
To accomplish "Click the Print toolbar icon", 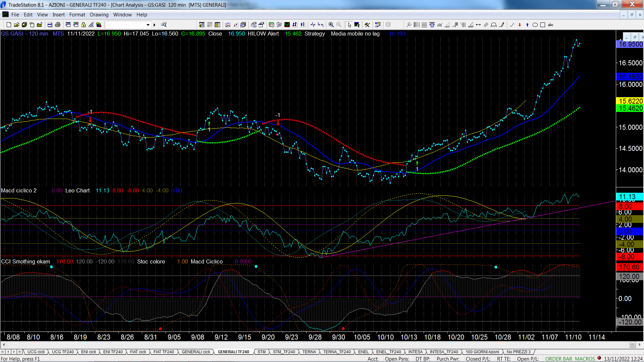I will (58, 24).
